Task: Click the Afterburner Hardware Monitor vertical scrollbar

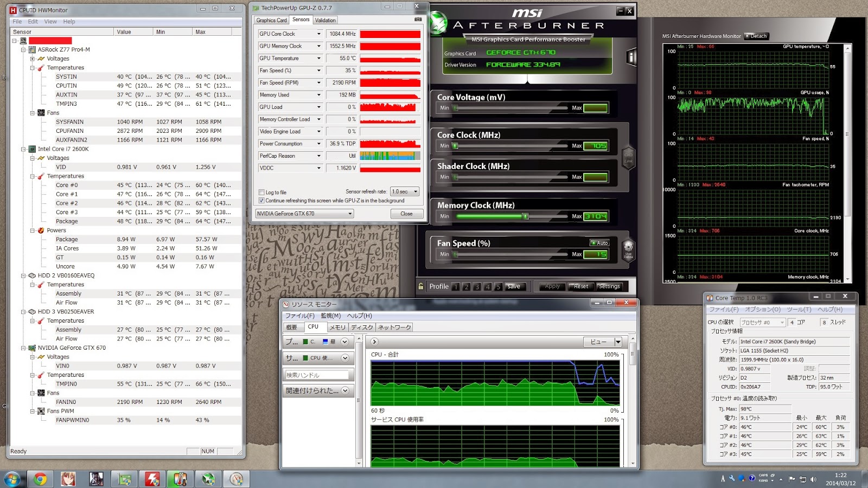Action: pos(847,163)
